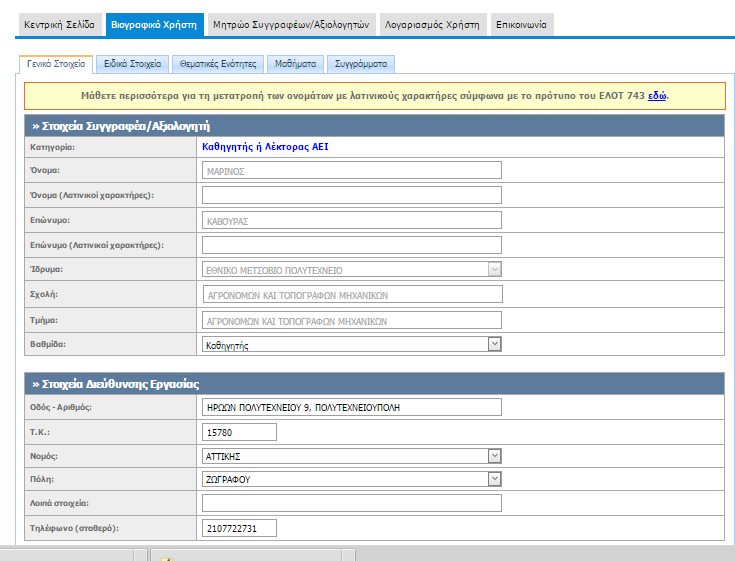Click the Τμήμα text field
Screen dimensions: 735x561
352,321
